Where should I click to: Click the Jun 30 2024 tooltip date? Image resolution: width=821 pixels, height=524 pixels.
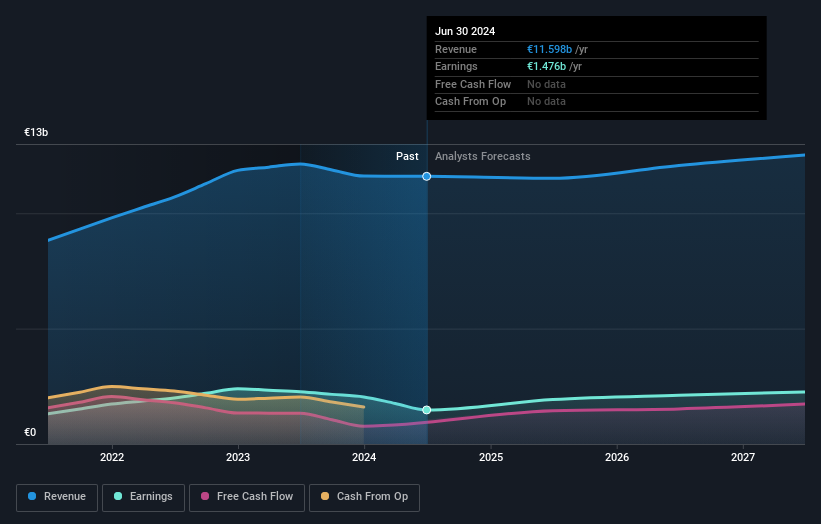click(x=465, y=31)
